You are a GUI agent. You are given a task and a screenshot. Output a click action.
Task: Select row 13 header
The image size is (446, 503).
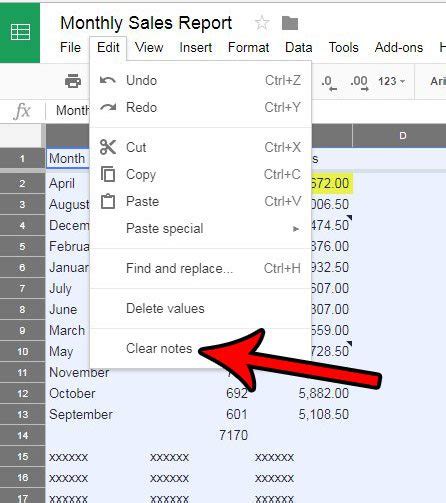22,415
